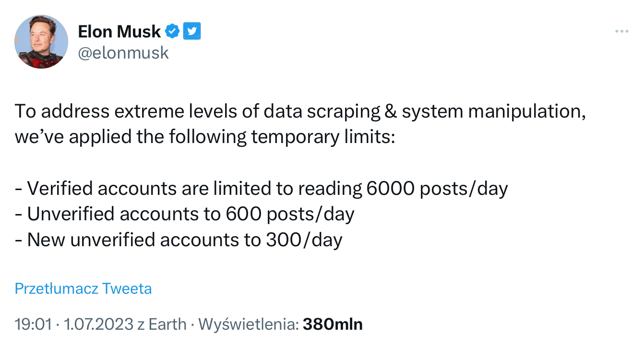Click the 380mln views count
This screenshot has width=644, height=347.
tap(332, 324)
